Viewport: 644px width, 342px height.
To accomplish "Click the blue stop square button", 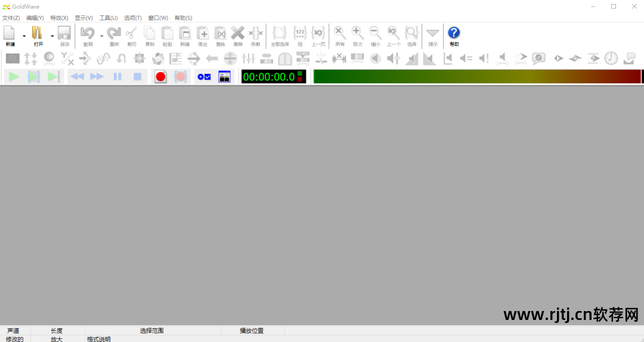I will [138, 77].
